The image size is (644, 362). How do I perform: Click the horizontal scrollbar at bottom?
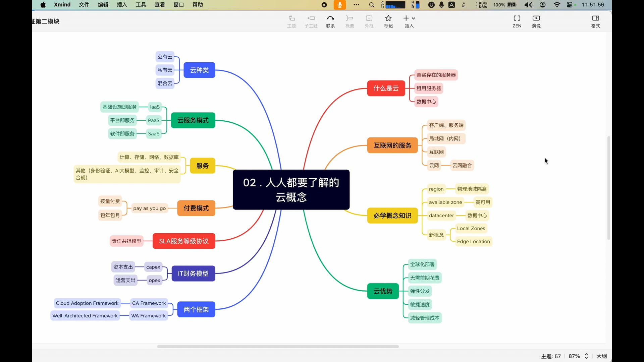(278, 346)
